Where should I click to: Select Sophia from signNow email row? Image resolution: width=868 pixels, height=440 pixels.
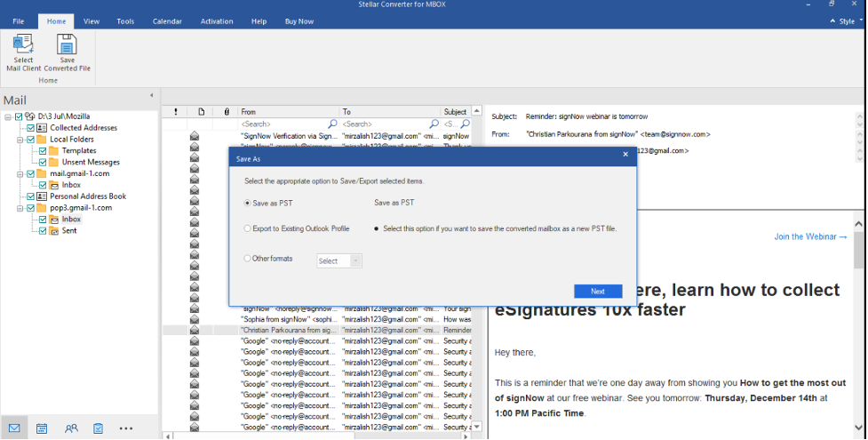click(x=316, y=319)
